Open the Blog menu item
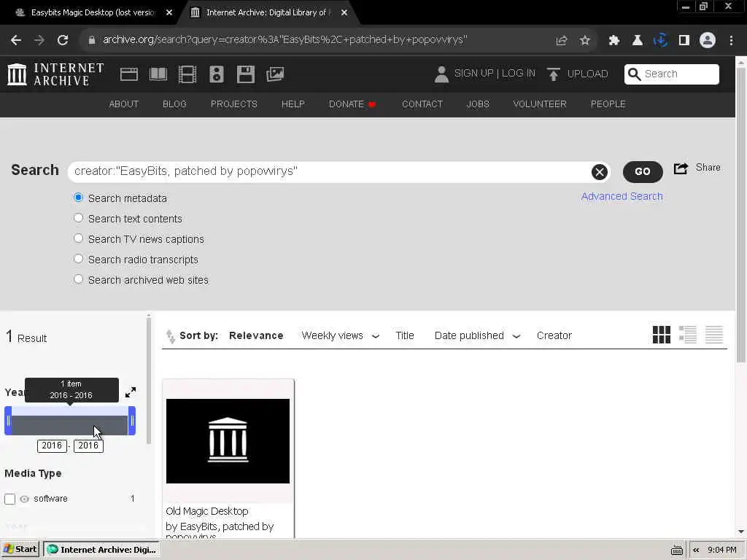 [x=174, y=104]
